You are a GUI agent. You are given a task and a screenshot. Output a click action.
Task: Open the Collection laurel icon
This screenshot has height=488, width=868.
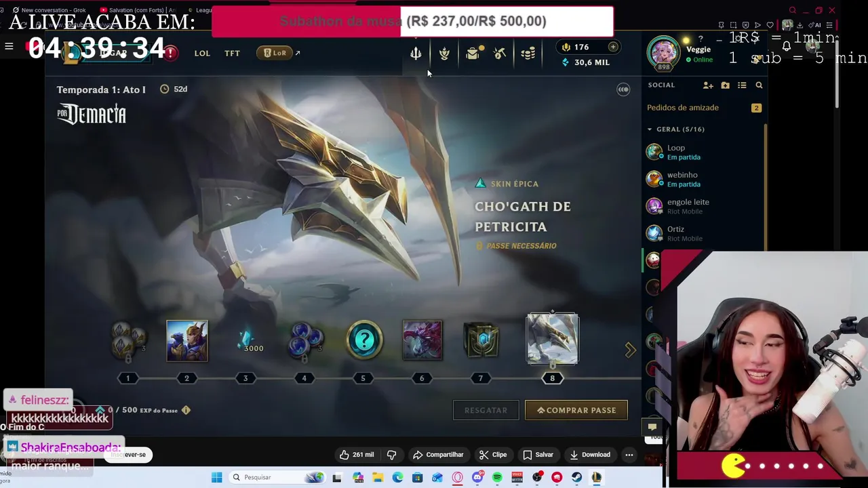pos(444,54)
